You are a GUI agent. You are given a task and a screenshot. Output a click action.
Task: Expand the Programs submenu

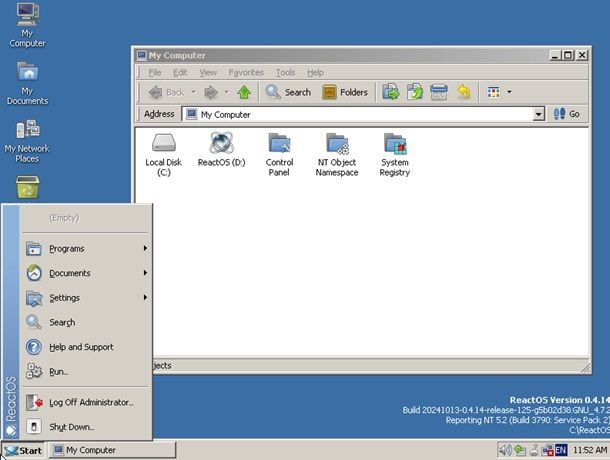click(x=86, y=248)
